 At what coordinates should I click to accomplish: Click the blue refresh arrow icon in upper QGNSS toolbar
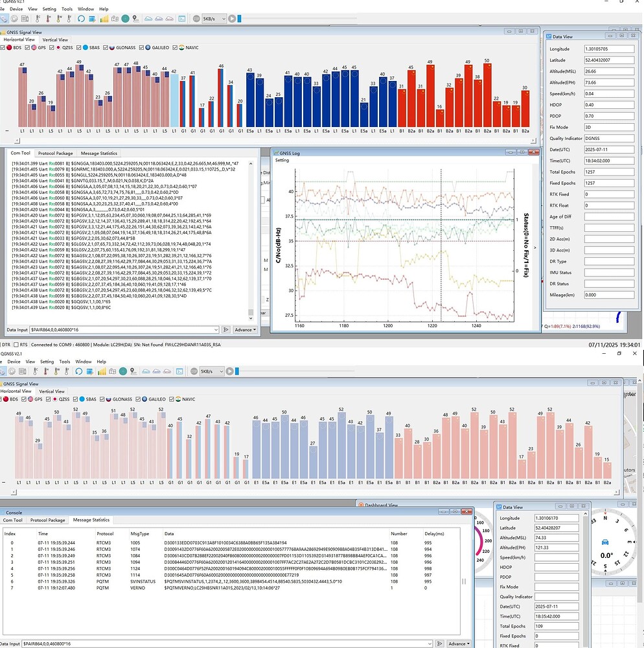(81, 19)
